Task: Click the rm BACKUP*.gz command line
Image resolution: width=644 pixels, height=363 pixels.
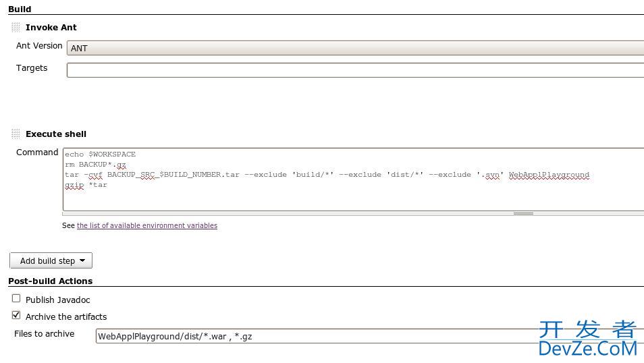Action: 95,165
